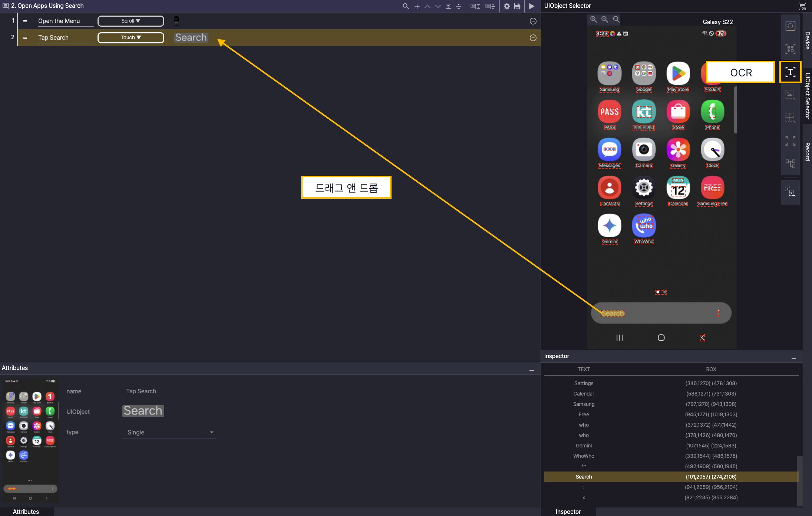This screenshot has height=516, width=812.
Task: Select the Gemini row in Inspector
Action: (x=584, y=446)
